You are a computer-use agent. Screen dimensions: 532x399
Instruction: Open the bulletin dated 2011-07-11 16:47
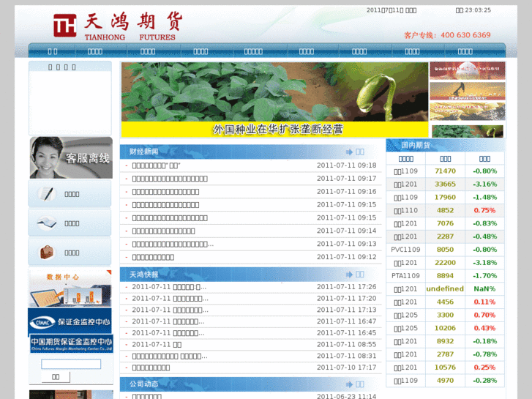pos(168,321)
